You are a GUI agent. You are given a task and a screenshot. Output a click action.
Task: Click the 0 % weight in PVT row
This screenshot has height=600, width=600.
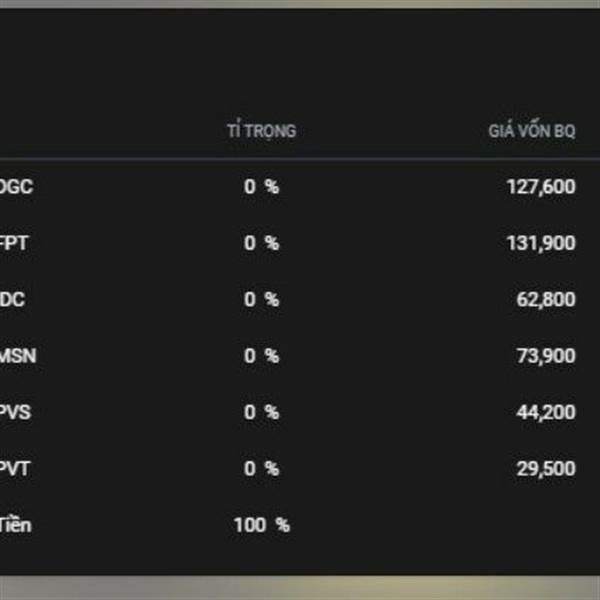coord(261,468)
